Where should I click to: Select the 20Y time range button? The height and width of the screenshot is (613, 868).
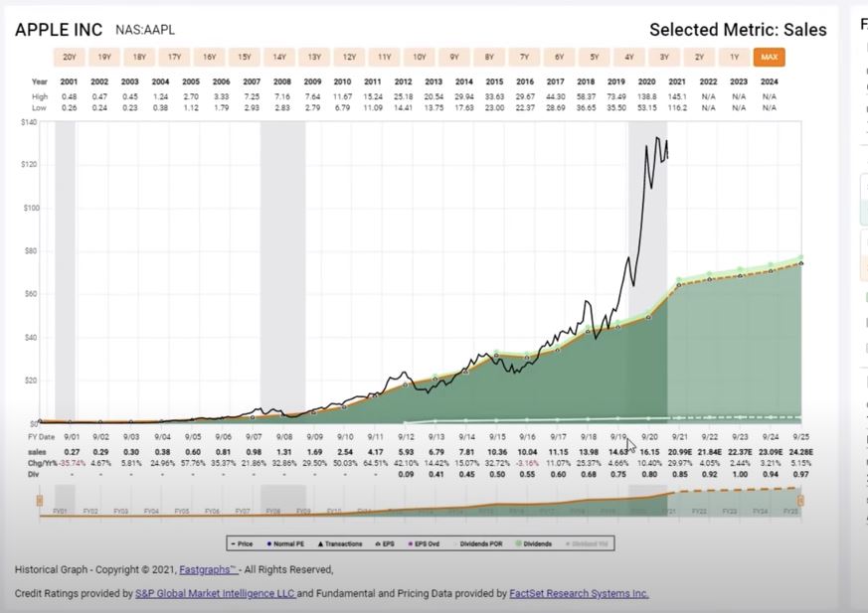tap(70, 57)
